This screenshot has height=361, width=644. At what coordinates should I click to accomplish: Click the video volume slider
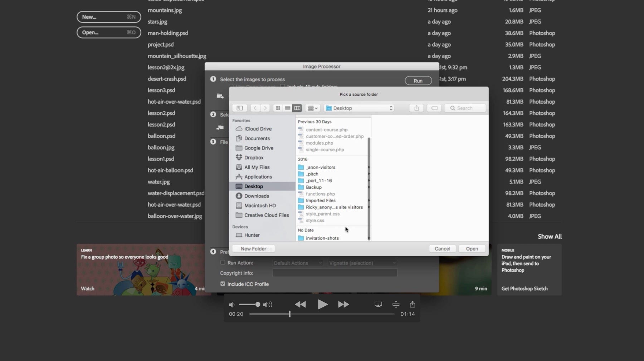click(x=249, y=305)
